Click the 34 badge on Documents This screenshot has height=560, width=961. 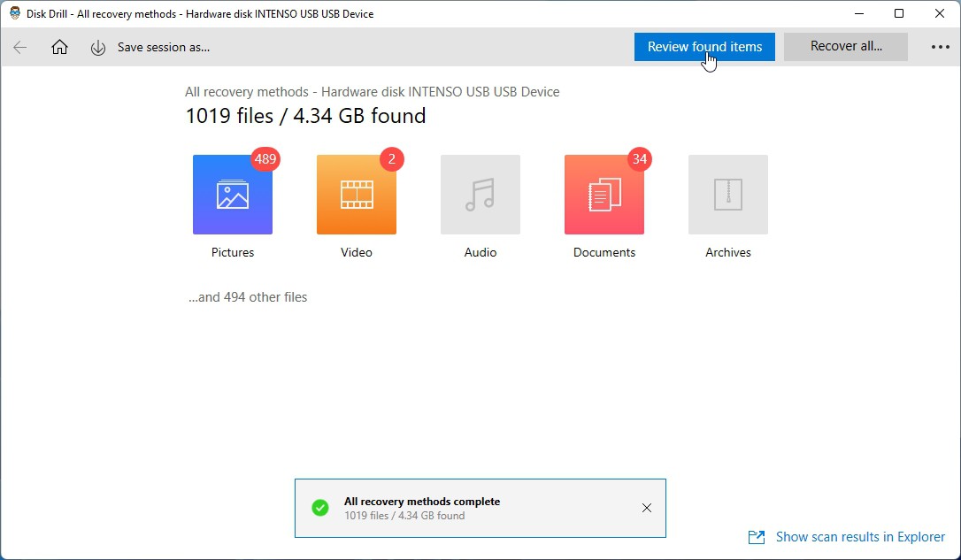[x=639, y=159]
